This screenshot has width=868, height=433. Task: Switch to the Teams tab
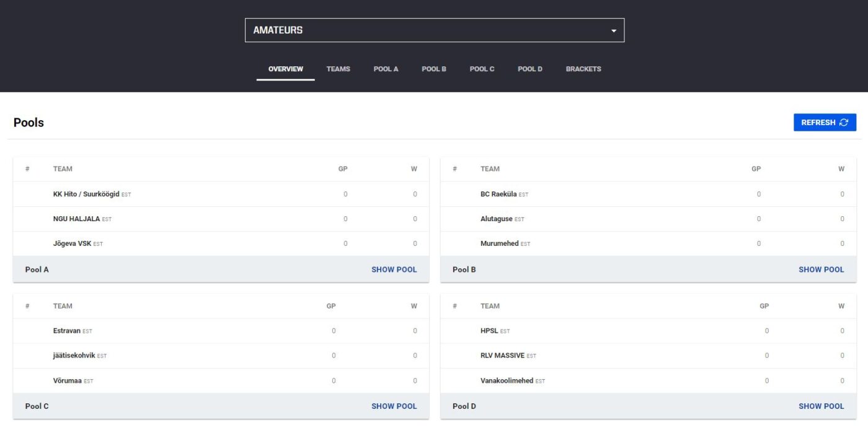[338, 69]
